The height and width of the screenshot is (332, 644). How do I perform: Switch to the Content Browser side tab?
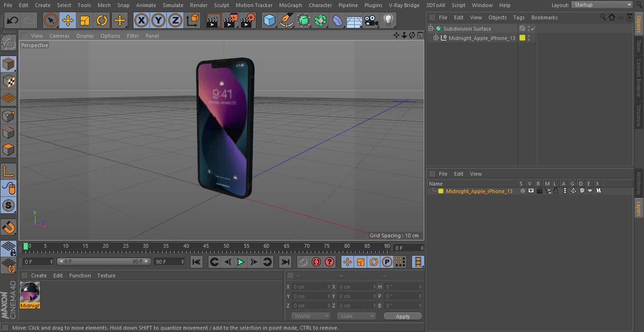pyautogui.click(x=639, y=78)
